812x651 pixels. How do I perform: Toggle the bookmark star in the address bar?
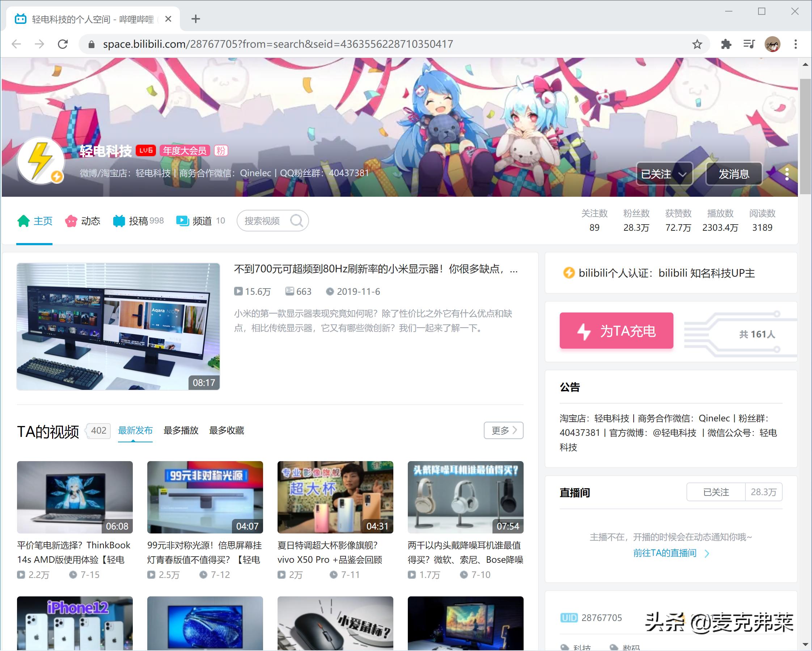click(x=697, y=44)
